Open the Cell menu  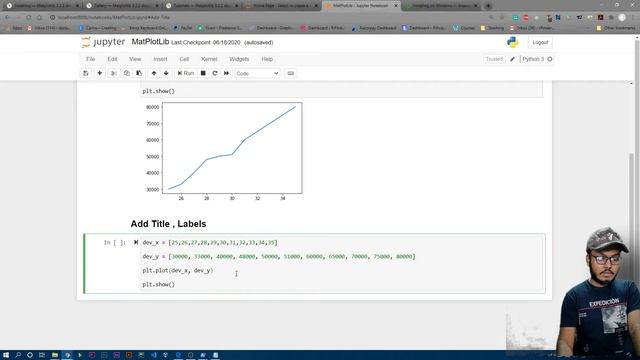[x=184, y=59]
